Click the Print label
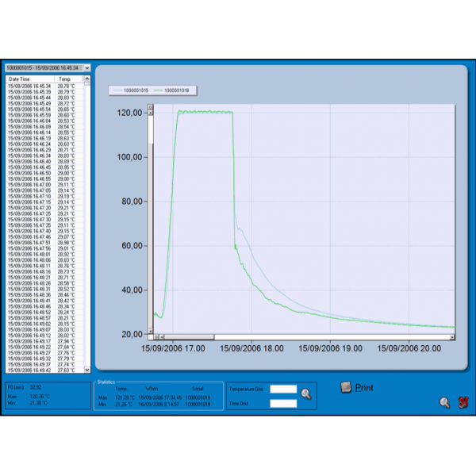 click(364, 388)
